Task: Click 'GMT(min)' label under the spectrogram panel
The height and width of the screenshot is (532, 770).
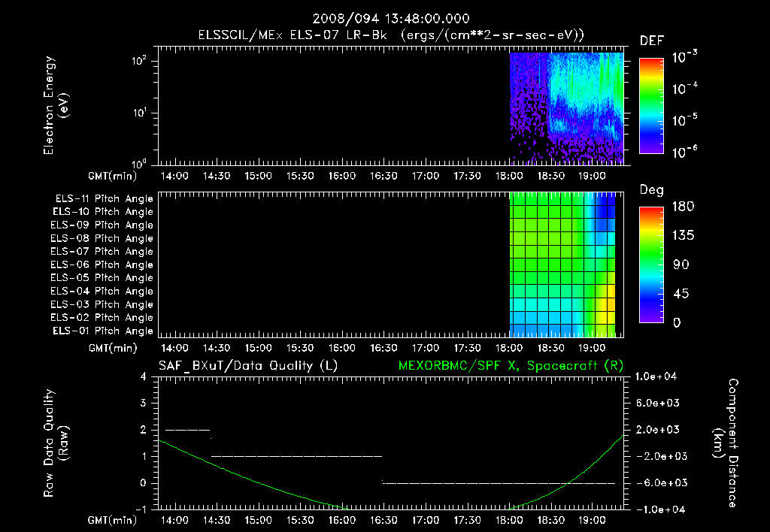Action: point(113,176)
